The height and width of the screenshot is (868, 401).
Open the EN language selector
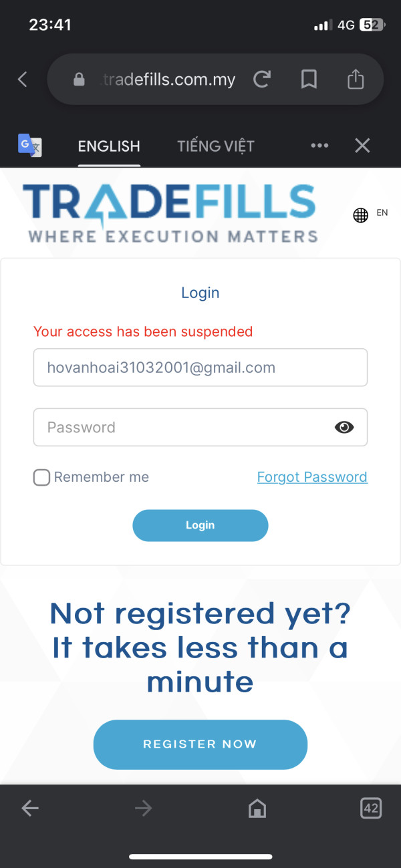[x=370, y=214]
